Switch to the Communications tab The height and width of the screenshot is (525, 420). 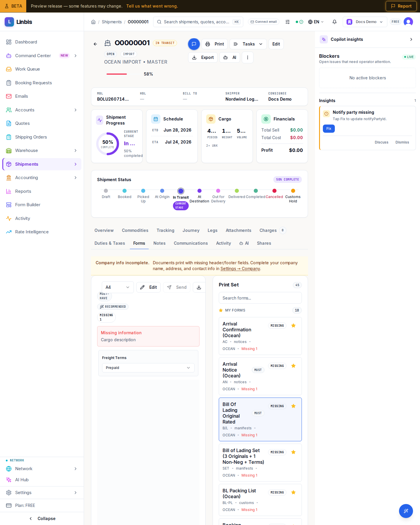coord(191,243)
